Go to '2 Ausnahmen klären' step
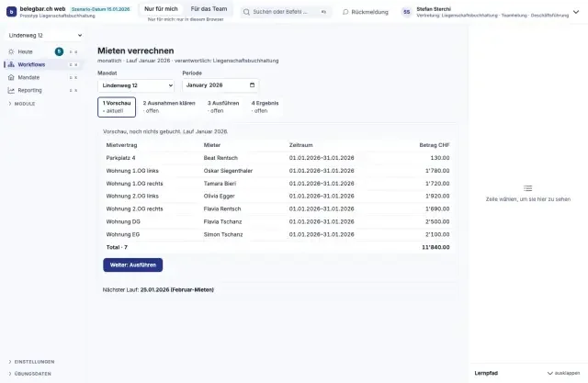The height and width of the screenshot is (383, 588). coord(169,107)
